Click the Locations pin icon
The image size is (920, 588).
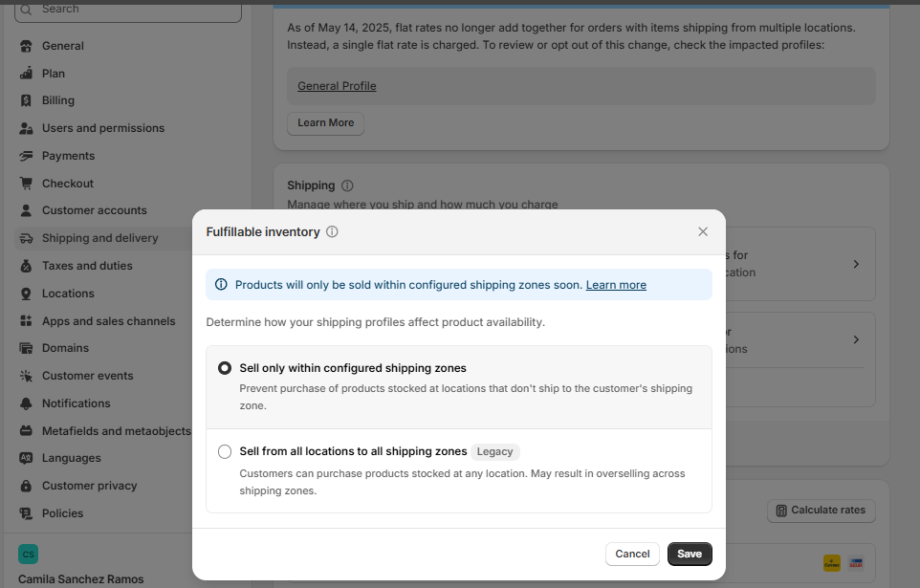26,294
